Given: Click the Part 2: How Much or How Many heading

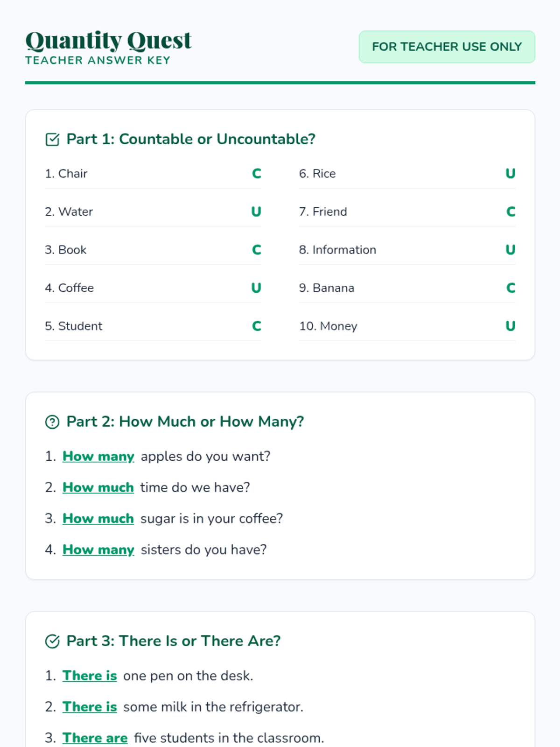Looking at the screenshot, I should pos(185,422).
